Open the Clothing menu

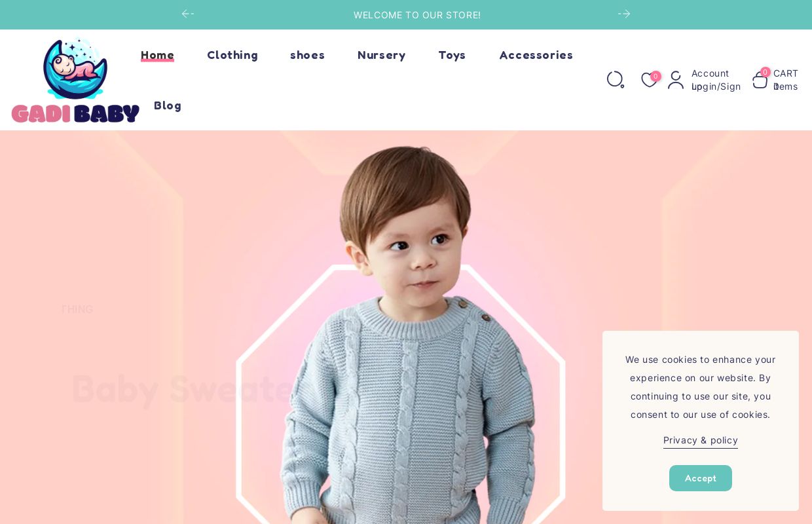point(232,55)
